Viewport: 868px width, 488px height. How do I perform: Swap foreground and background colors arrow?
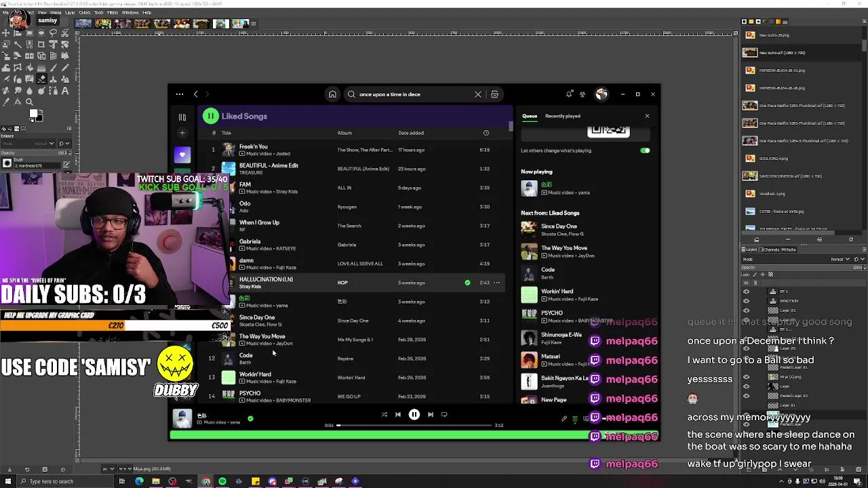[x=41, y=110]
